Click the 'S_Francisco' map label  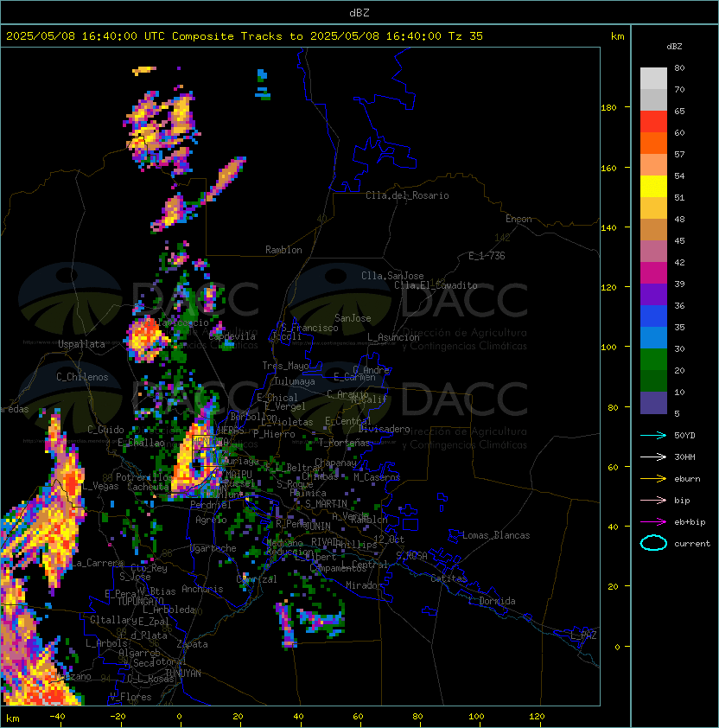309,328
